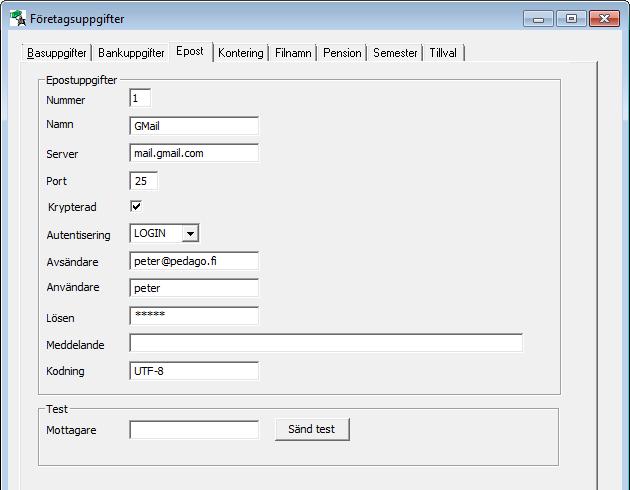This screenshot has height=490, width=630.
Task: Expand the Autentisering dropdown arrow
Action: point(190,233)
